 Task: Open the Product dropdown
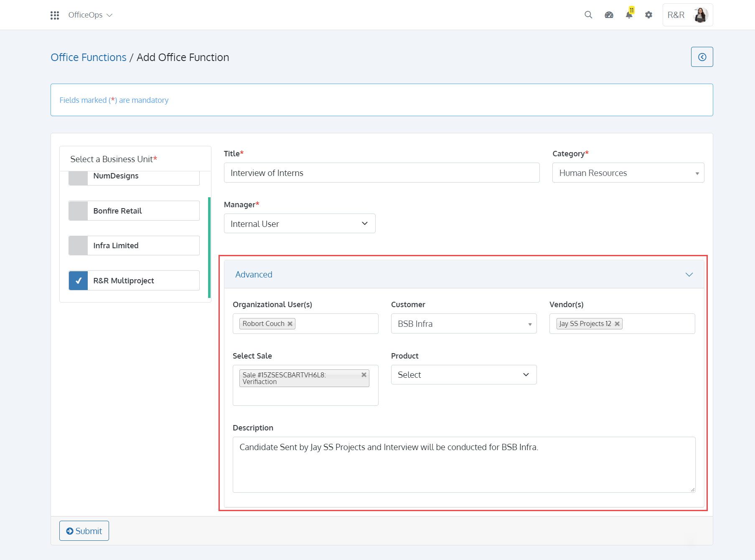tap(464, 375)
